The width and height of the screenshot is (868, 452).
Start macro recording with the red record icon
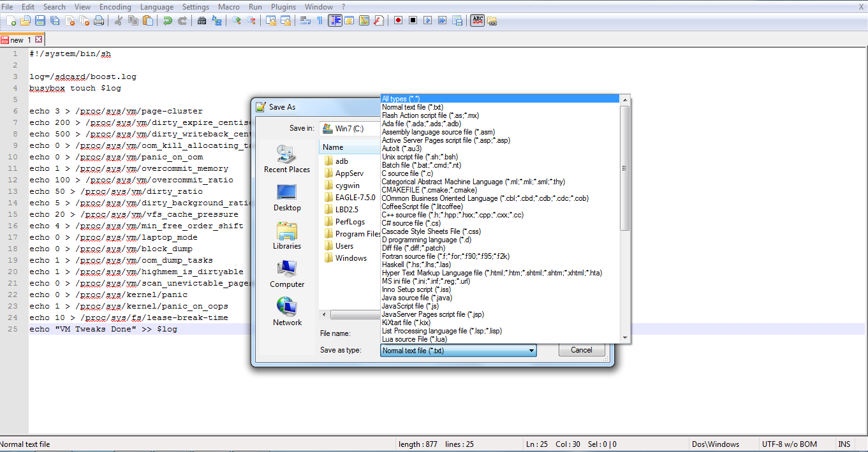[x=399, y=20]
